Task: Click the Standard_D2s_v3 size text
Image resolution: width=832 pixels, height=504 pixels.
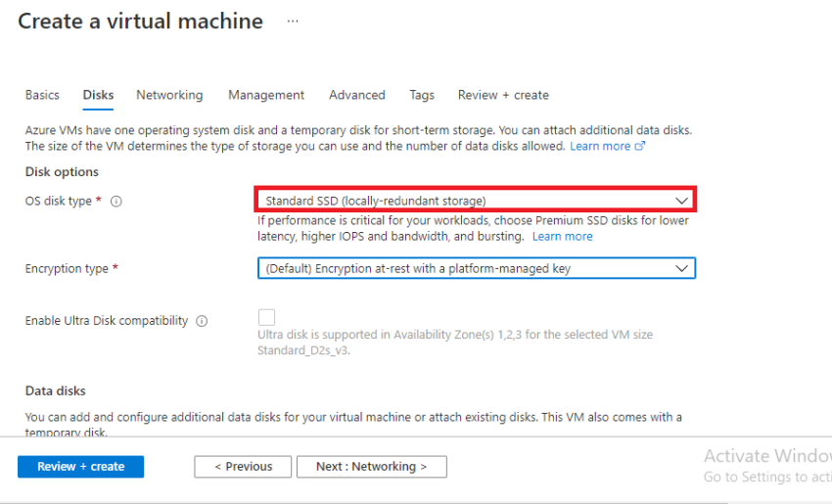Action: click(303, 350)
